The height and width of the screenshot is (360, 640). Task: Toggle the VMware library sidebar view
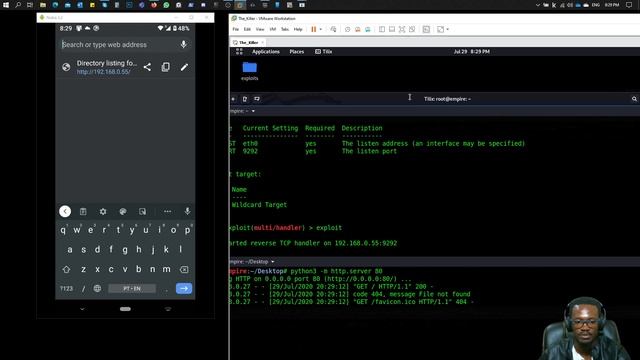(382, 29)
